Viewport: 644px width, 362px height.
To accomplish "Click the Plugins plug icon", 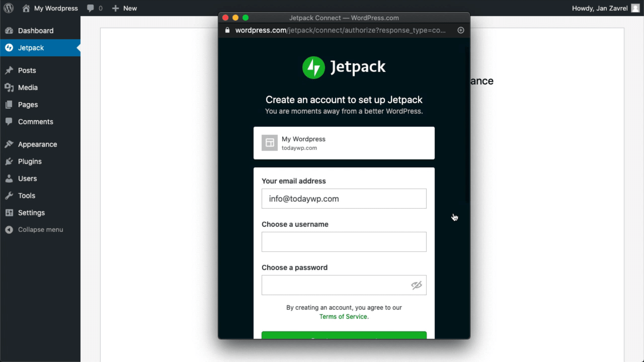I will point(9,161).
